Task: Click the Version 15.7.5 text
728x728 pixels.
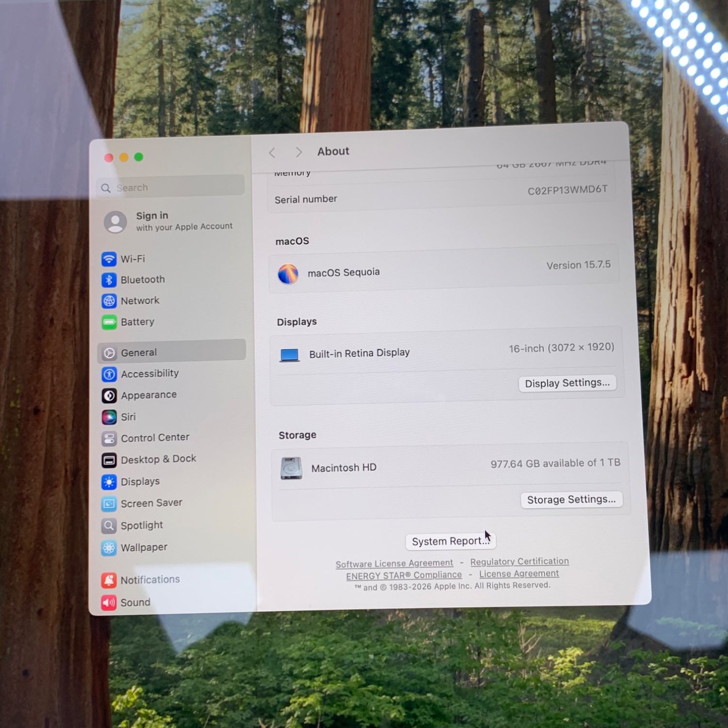Action: click(x=579, y=265)
